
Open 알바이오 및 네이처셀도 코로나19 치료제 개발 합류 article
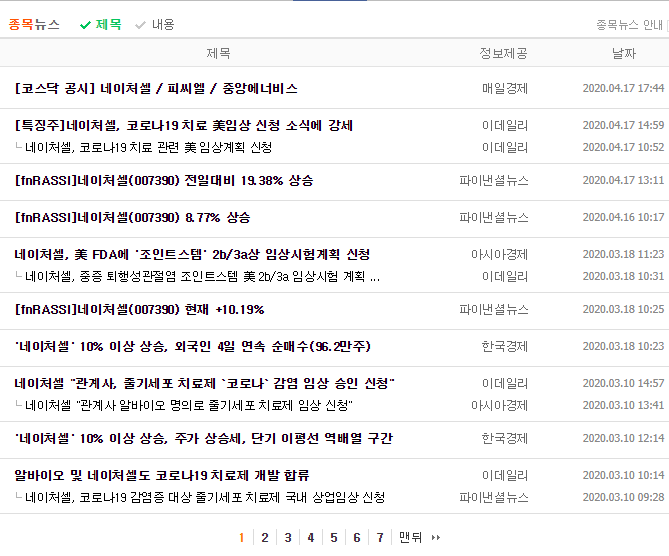[162, 475]
